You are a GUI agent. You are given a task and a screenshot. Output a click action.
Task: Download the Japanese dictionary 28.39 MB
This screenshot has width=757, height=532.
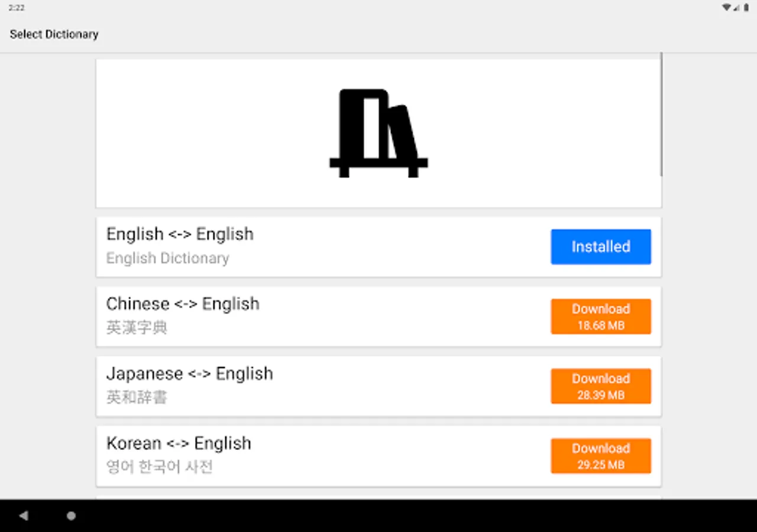point(601,386)
